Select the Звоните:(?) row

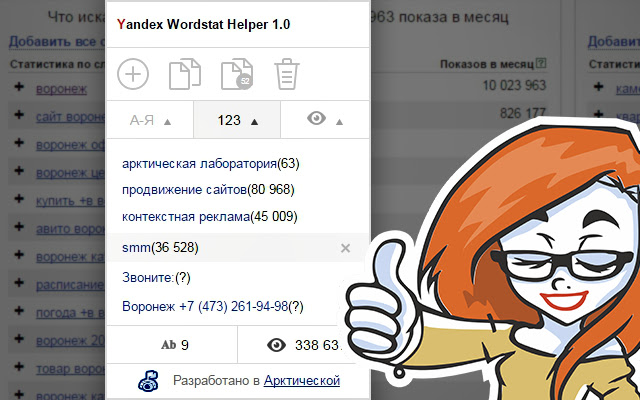tap(156, 278)
